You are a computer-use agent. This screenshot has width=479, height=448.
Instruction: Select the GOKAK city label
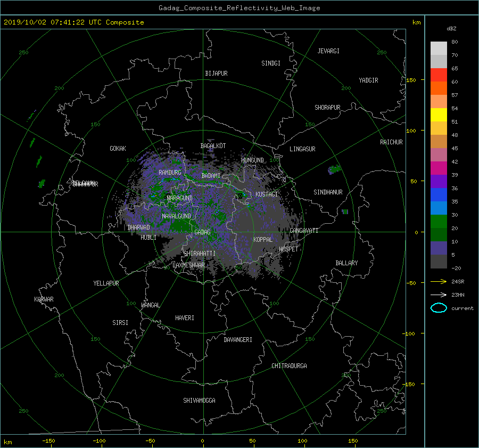tap(118, 149)
